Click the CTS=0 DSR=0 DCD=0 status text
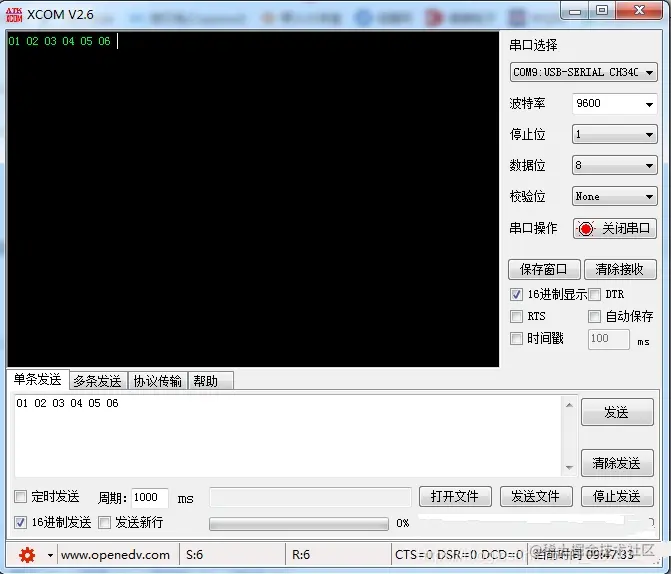The image size is (671, 574). click(x=459, y=555)
